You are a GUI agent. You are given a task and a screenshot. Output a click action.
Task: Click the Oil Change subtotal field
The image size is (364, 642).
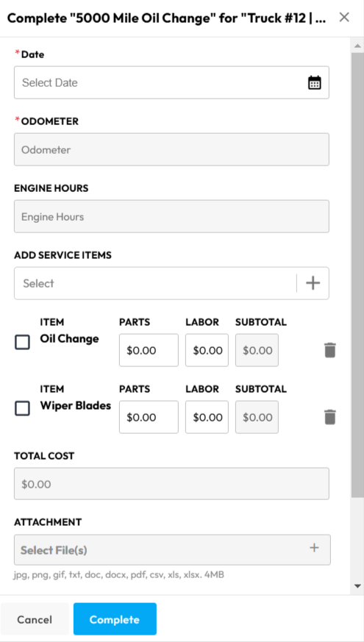tap(257, 351)
